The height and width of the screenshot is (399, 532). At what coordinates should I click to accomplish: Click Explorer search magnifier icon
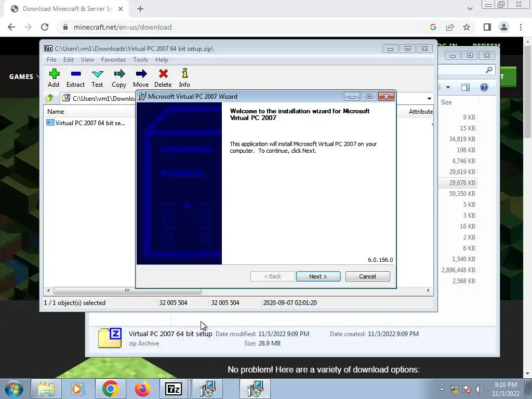489,70
